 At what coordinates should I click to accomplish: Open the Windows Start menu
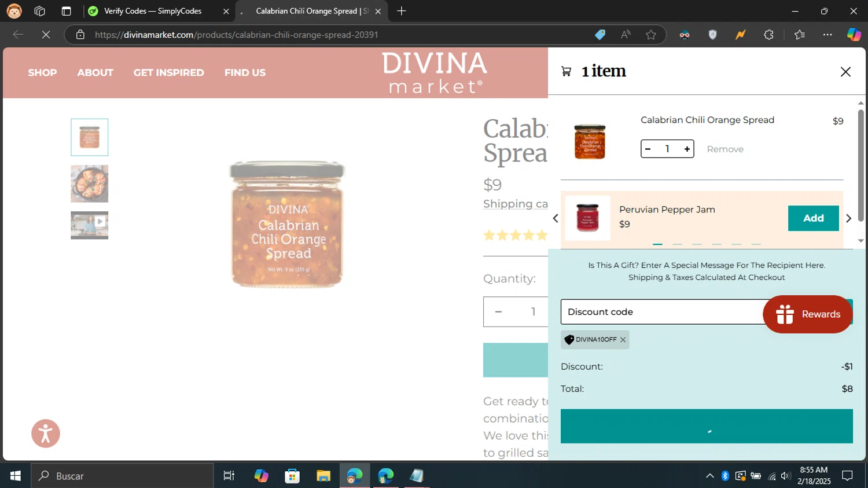pyautogui.click(x=16, y=476)
